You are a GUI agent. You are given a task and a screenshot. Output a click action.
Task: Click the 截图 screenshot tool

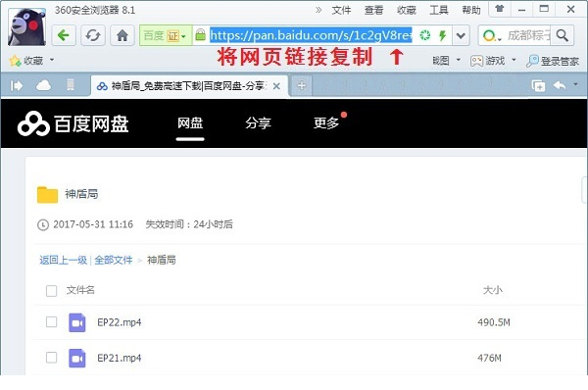[x=441, y=61]
